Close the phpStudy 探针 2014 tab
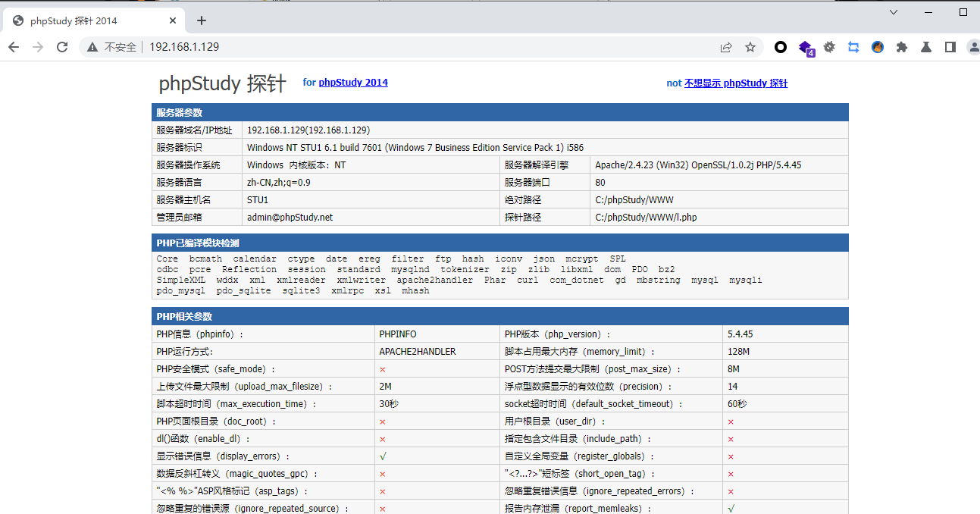This screenshot has width=980, height=514. coord(172,21)
